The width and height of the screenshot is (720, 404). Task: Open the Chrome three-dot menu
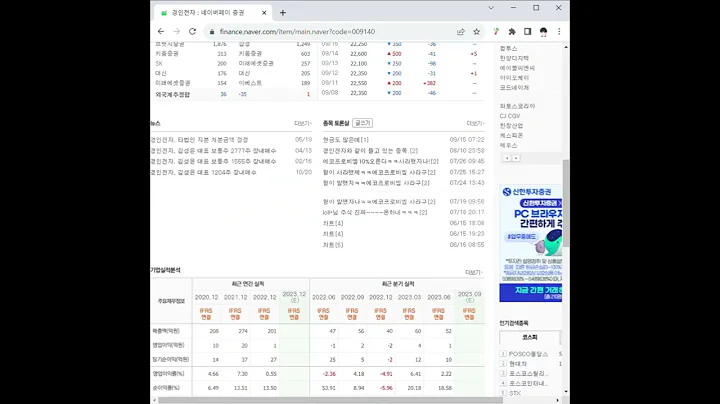coord(559,32)
